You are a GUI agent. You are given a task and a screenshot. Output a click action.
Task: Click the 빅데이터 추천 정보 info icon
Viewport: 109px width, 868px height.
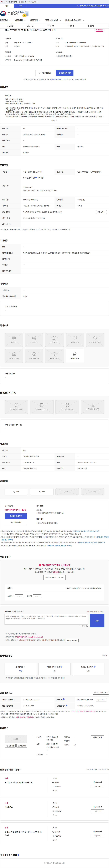point(18,855)
